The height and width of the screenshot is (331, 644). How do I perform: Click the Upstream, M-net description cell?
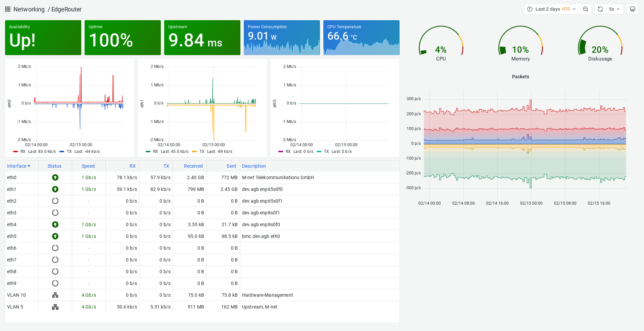260,307
